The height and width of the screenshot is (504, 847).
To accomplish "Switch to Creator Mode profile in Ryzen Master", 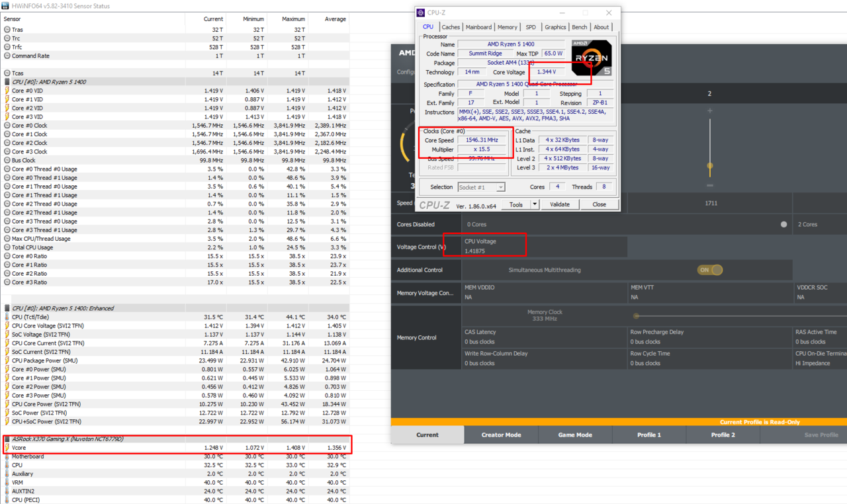I will pos(501,435).
